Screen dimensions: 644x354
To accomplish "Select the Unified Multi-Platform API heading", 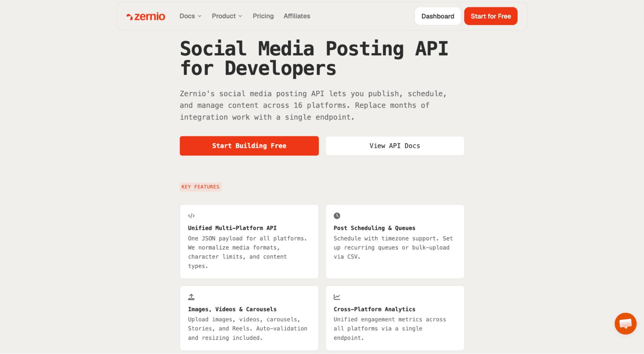I will (232, 228).
